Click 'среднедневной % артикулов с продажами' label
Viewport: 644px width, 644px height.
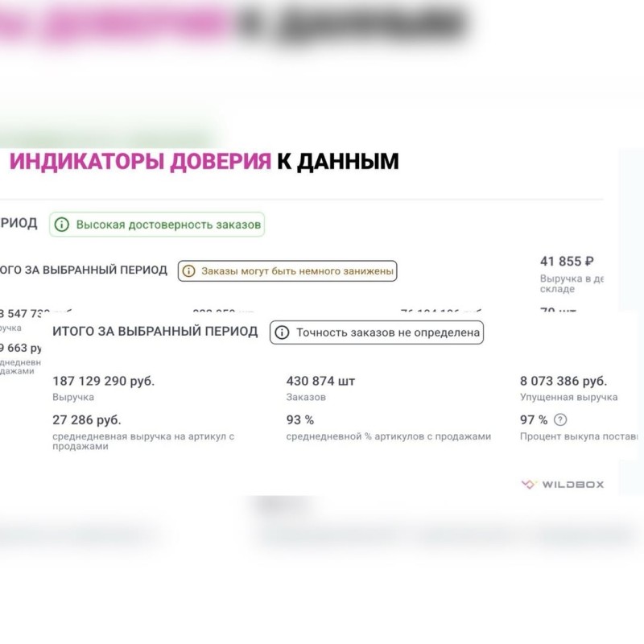(388, 436)
